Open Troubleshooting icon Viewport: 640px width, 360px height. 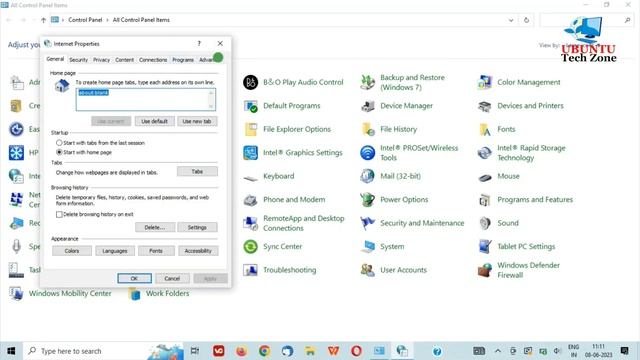point(251,270)
